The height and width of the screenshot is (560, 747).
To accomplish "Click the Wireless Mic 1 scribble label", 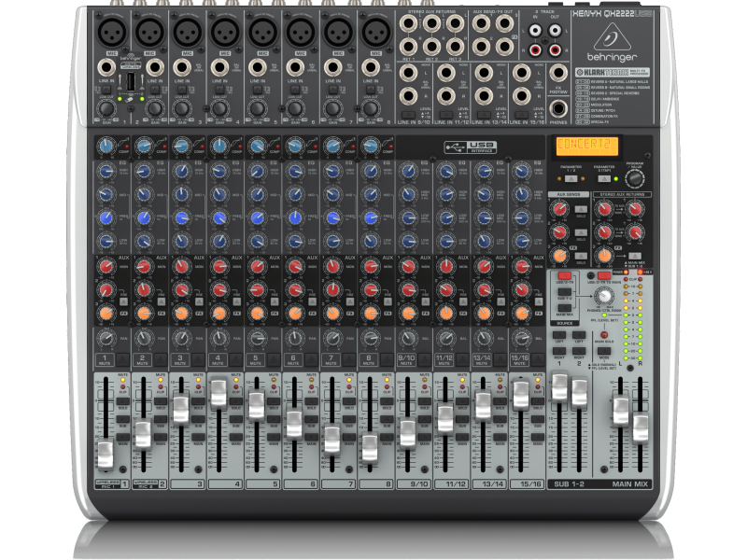I will point(107,483).
